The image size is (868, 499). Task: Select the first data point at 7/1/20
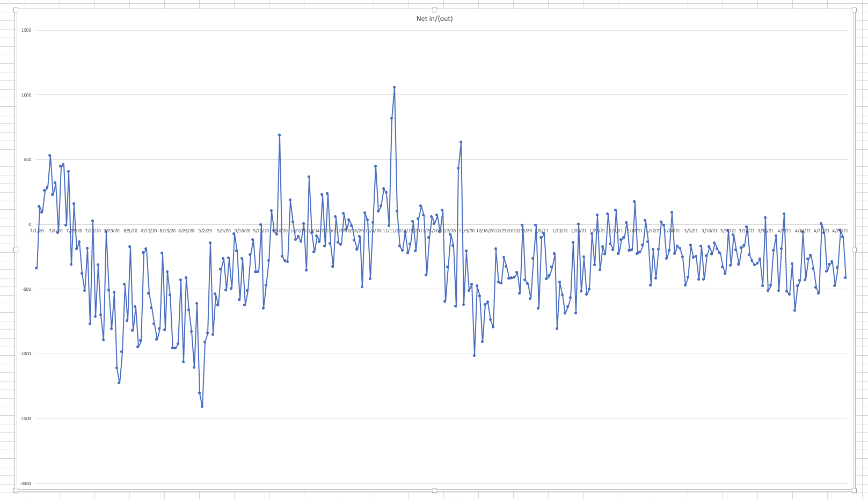[36, 268]
